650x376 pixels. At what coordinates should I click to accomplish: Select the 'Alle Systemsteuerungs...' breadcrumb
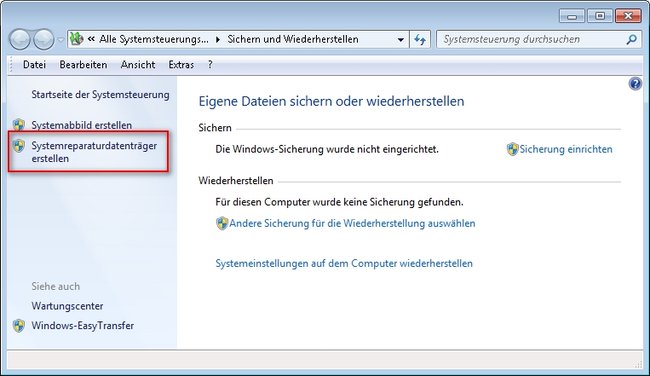coord(154,39)
